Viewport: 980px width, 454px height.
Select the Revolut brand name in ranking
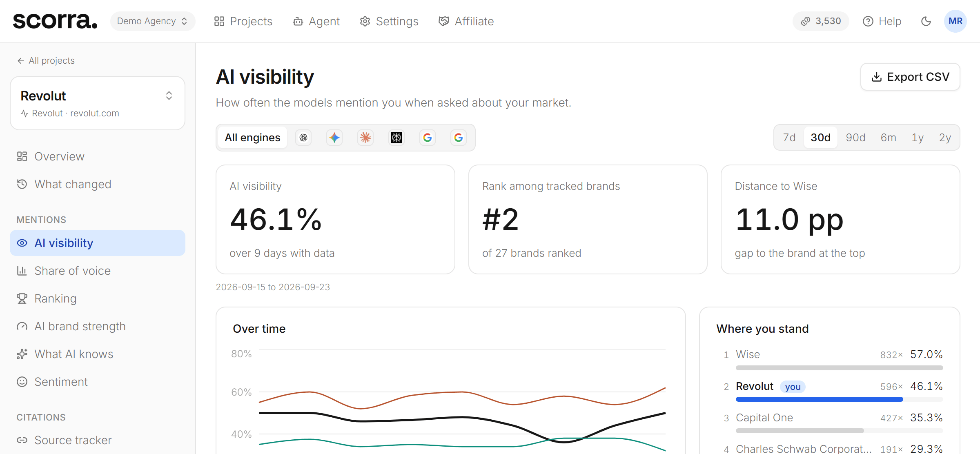[755, 386]
